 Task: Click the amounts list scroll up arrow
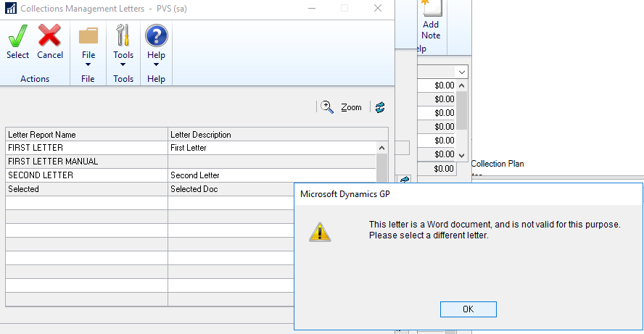click(x=462, y=85)
